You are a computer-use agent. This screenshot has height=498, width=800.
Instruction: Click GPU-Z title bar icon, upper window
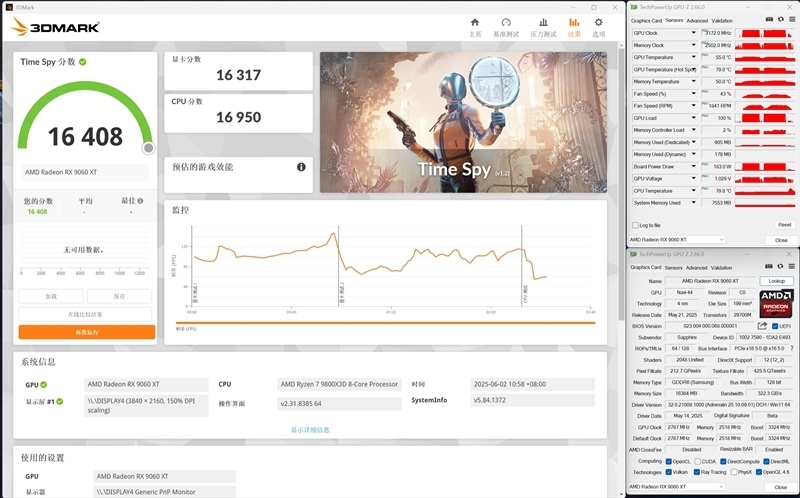(634, 7)
